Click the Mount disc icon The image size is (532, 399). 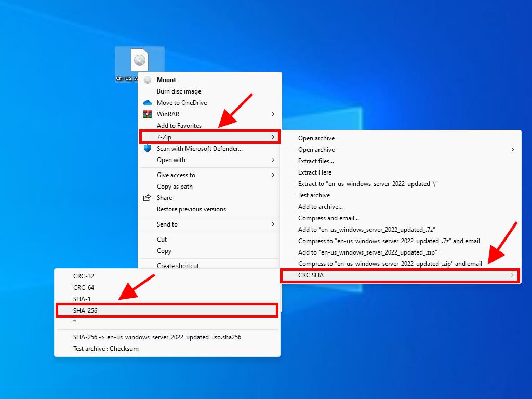(x=148, y=80)
